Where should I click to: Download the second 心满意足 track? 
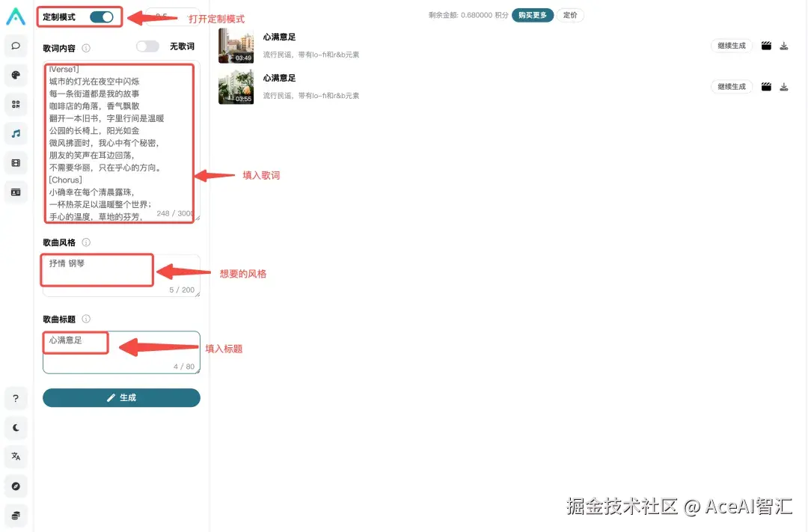click(x=783, y=86)
